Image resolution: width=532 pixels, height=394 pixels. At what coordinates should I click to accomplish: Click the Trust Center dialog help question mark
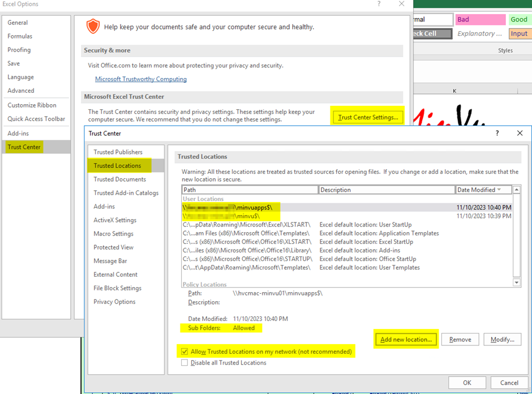click(x=497, y=133)
